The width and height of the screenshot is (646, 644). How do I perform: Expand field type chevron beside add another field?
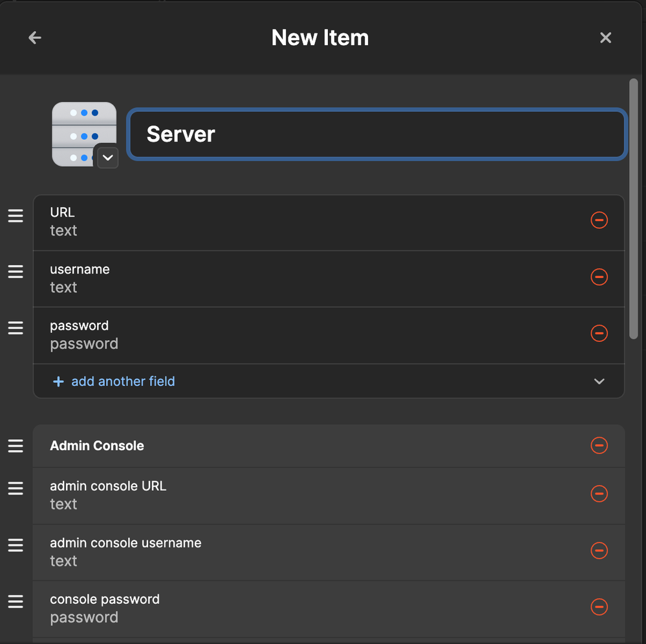[599, 381]
